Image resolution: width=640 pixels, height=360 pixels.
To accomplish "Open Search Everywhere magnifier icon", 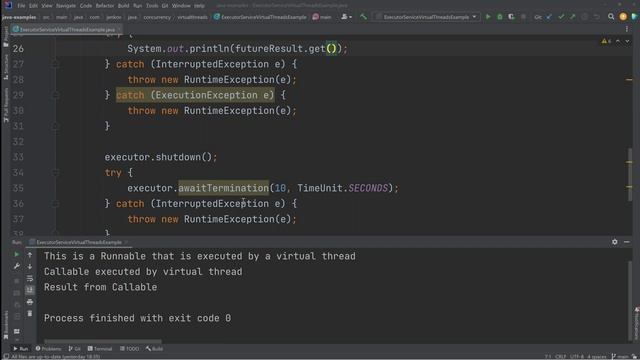I will (x=611, y=17).
